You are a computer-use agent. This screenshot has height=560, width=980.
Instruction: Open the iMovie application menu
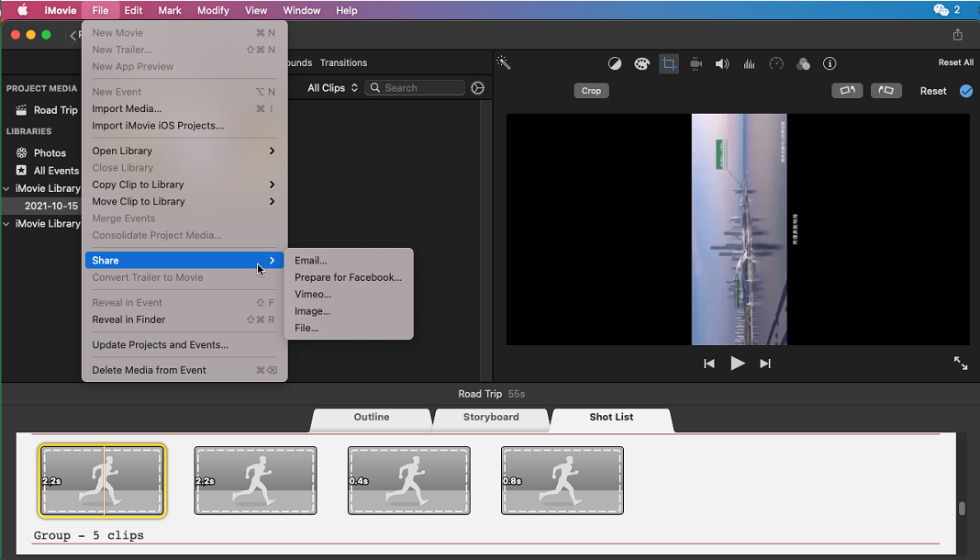tap(61, 10)
